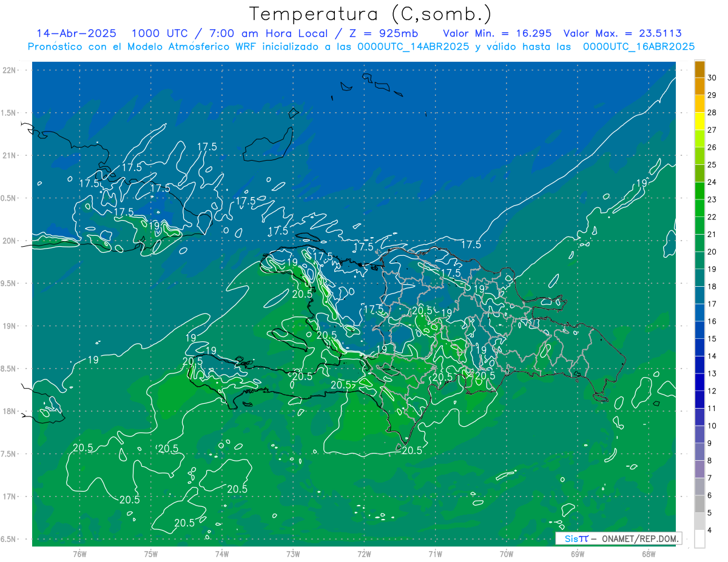Click the "19N" latitude label

(10, 326)
